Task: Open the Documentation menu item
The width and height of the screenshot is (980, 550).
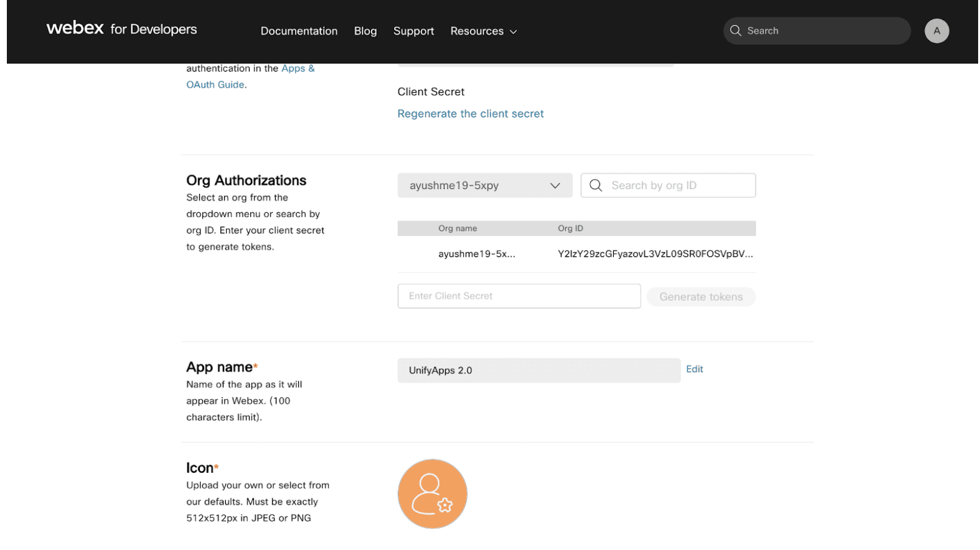Action: 299,31
